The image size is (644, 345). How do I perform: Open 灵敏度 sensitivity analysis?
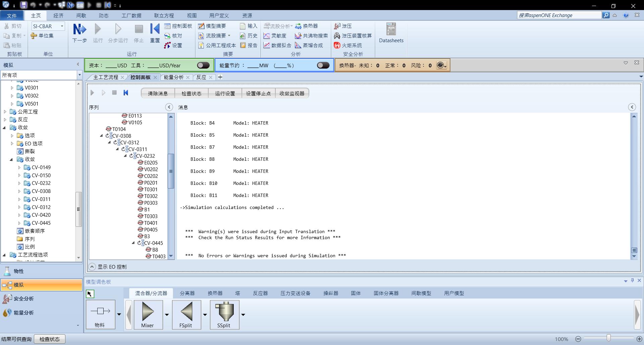275,36
